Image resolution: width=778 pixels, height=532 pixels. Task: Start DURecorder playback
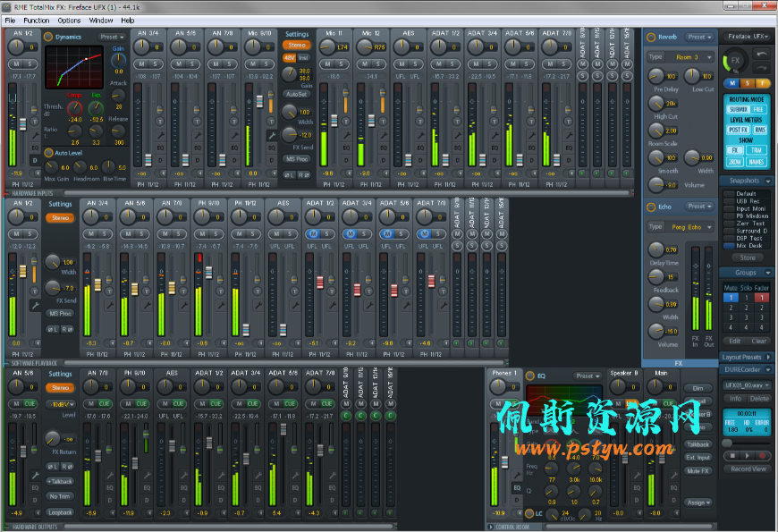(x=748, y=456)
